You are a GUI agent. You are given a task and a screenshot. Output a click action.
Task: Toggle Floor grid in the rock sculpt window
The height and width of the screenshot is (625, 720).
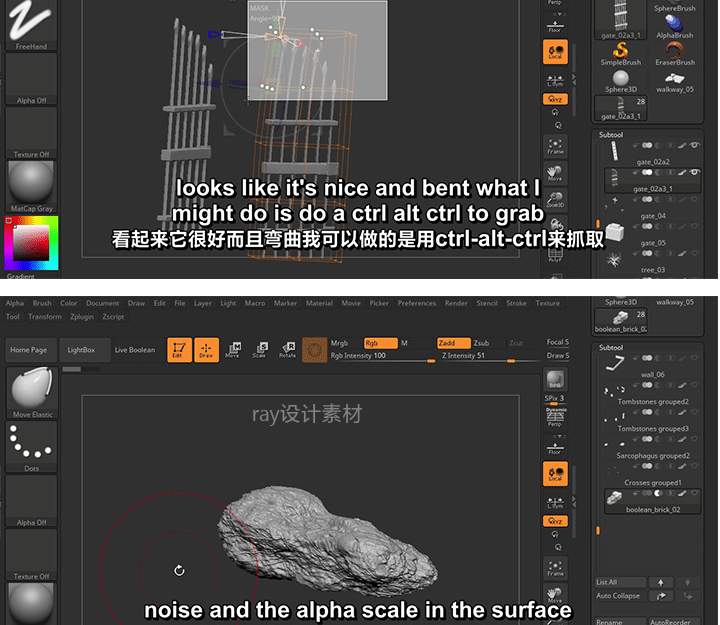pos(555,448)
